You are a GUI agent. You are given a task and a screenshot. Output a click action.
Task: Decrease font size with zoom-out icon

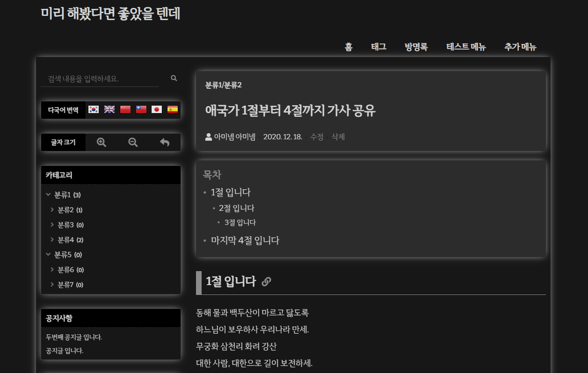(x=133, y=142)
